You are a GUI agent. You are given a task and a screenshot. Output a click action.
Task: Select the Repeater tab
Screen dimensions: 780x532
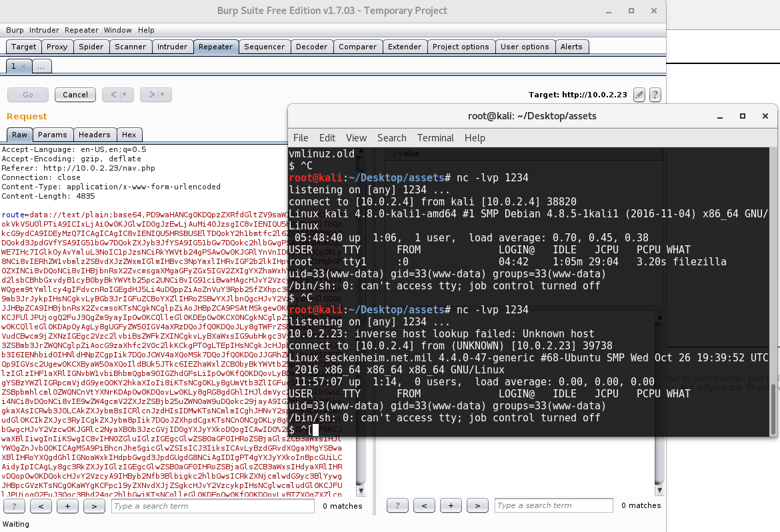pos(215,47)
